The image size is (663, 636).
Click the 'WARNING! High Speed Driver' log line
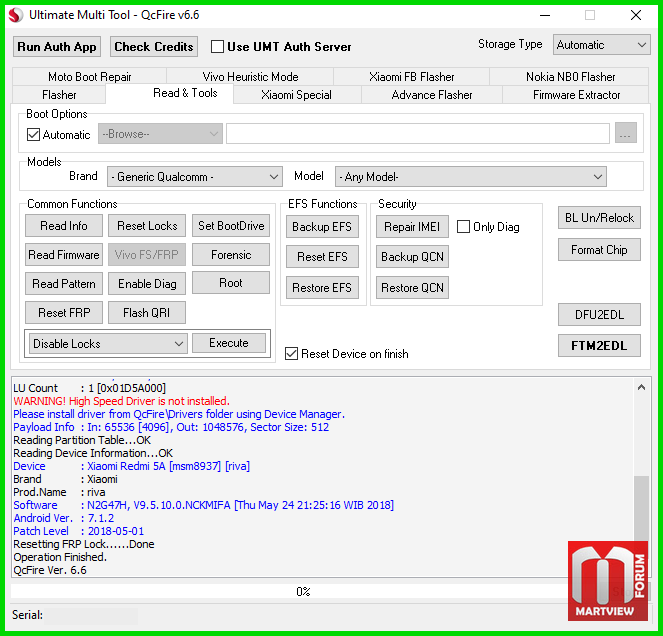click(121, 401)
